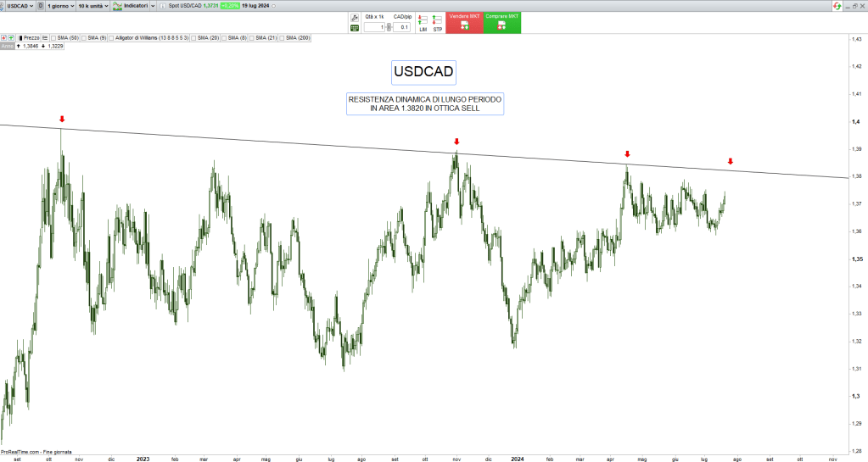Click the Spot USD/CAD instrument label
This screenshot has width=868, height=462.
pos(185,6)
